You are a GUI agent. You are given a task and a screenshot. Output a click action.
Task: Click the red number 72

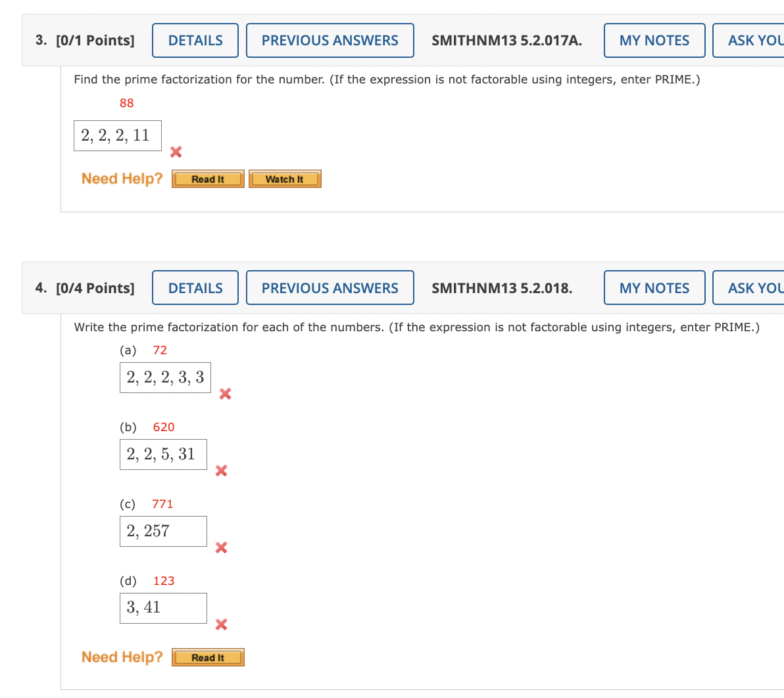point(160,350)
